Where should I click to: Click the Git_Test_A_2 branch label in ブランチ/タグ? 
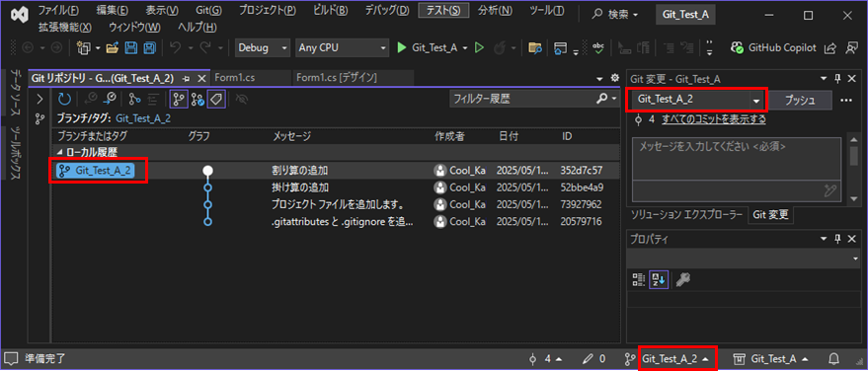pyautogui.click(x=143, y=118)
